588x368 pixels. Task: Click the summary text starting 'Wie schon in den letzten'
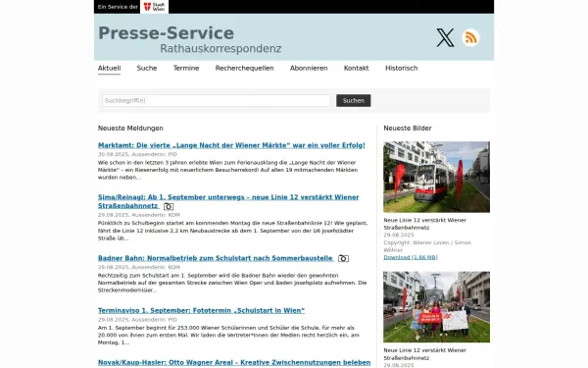tap(227, 170)
